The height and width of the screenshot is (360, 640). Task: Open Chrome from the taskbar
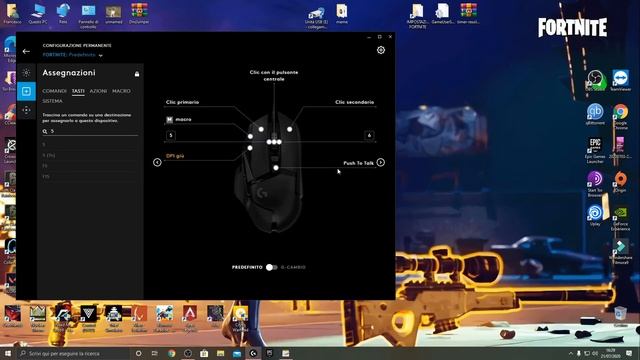click(171, 353)
